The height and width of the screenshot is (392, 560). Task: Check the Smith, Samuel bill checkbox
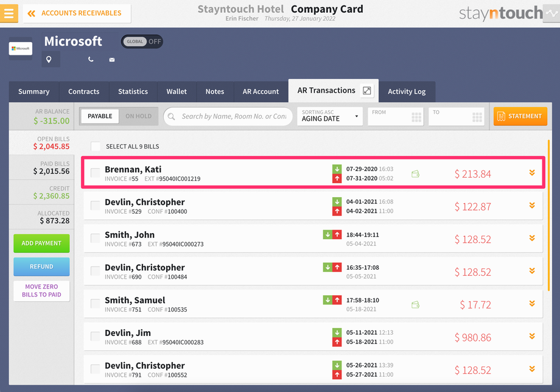coord(96,304)
